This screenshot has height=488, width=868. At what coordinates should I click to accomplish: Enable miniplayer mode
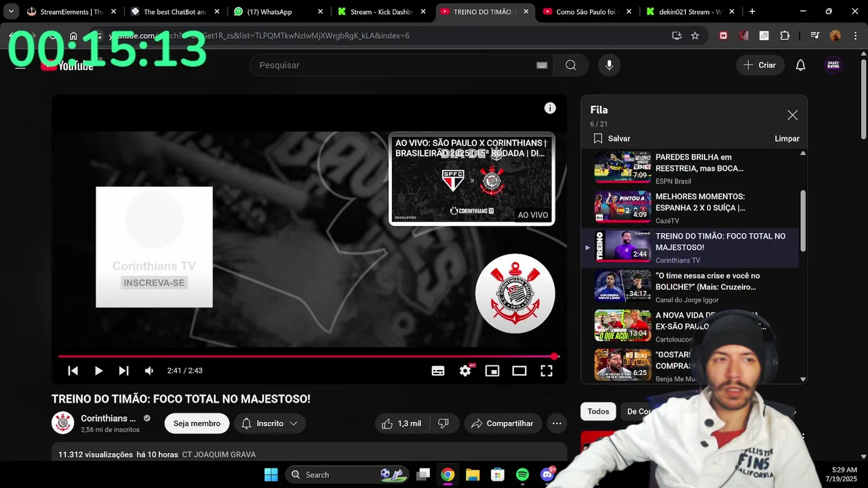492,371
